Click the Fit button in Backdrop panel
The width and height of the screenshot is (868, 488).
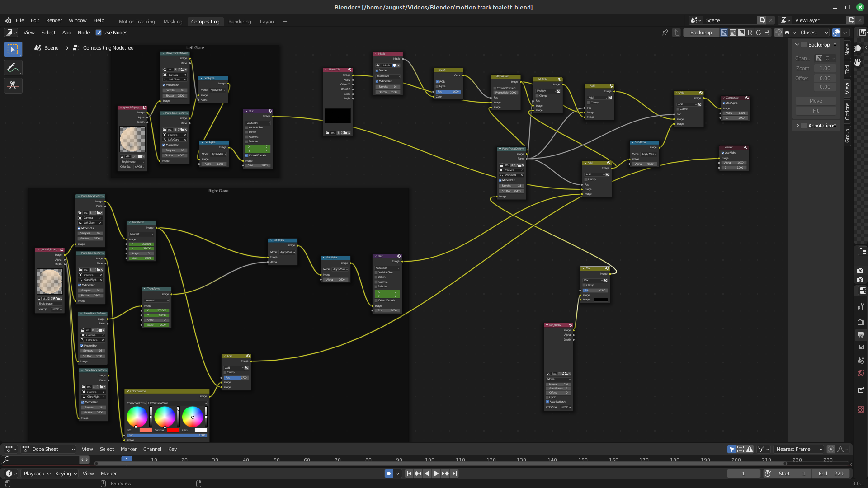(816, 111)
